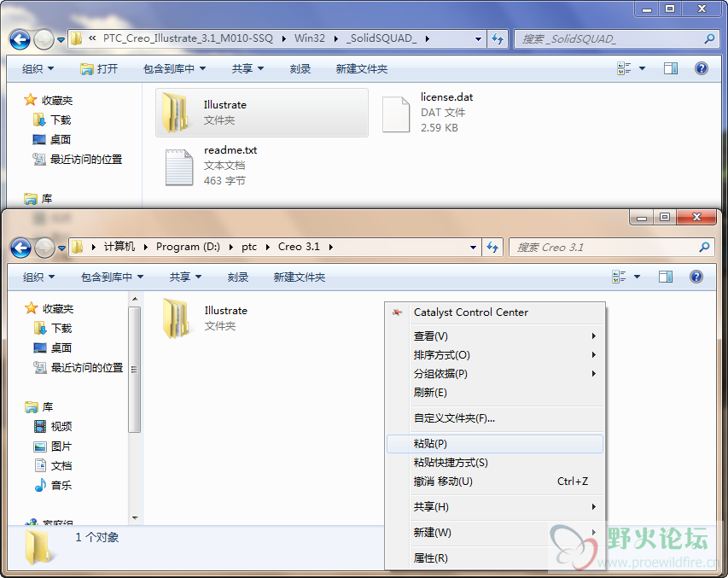The image size is (728, 578).
Task: Refresh the _SolidSQUAD_ address bar
Action: point(498,39)
